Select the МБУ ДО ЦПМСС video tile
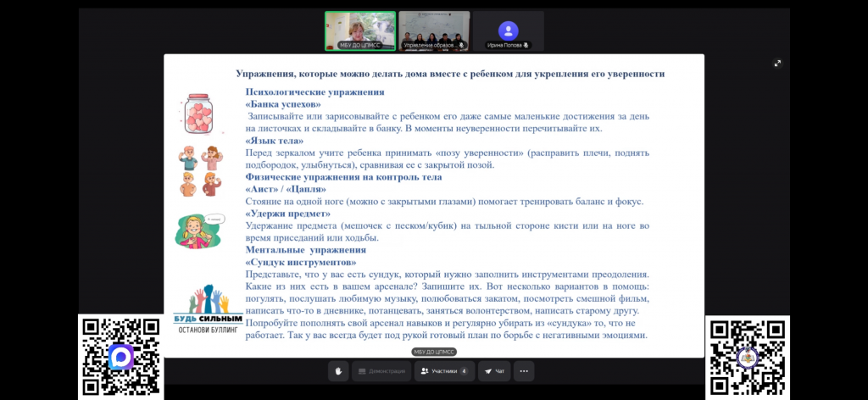868x400 pixels. (x=360, y=31)
